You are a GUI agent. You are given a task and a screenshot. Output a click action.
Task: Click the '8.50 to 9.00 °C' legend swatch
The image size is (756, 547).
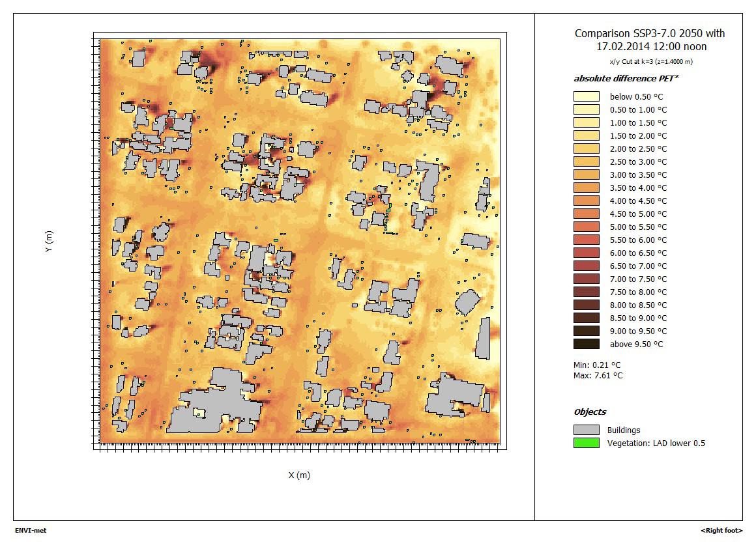coord(587,318)
